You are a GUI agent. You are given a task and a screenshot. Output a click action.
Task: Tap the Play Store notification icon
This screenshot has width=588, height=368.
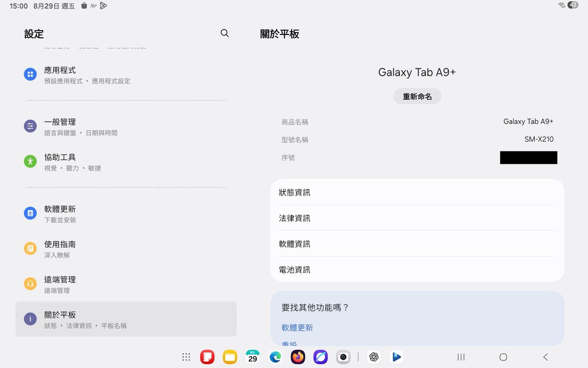tap(103, 6)
